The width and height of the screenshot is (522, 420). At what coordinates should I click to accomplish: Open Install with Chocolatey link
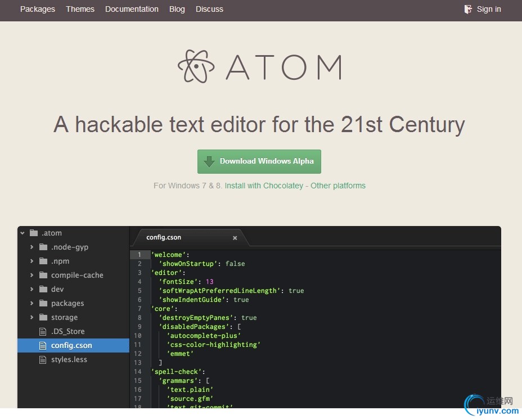tap(264, 186)
